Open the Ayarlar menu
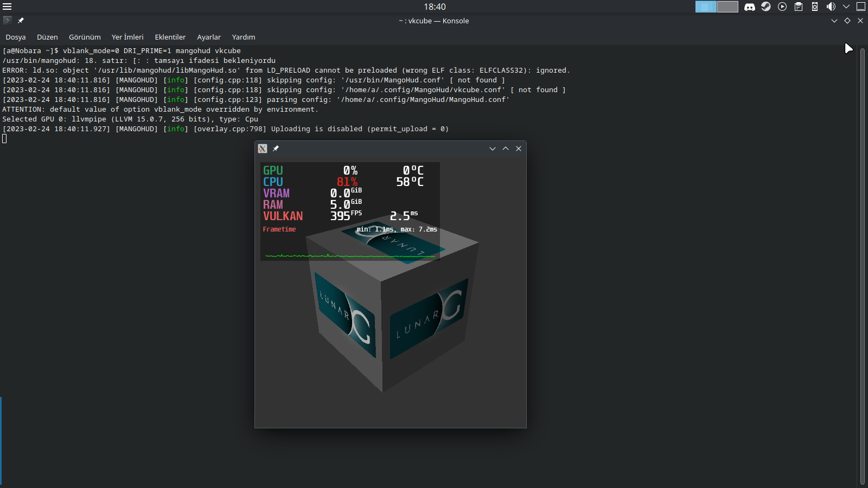 point(209,37)
